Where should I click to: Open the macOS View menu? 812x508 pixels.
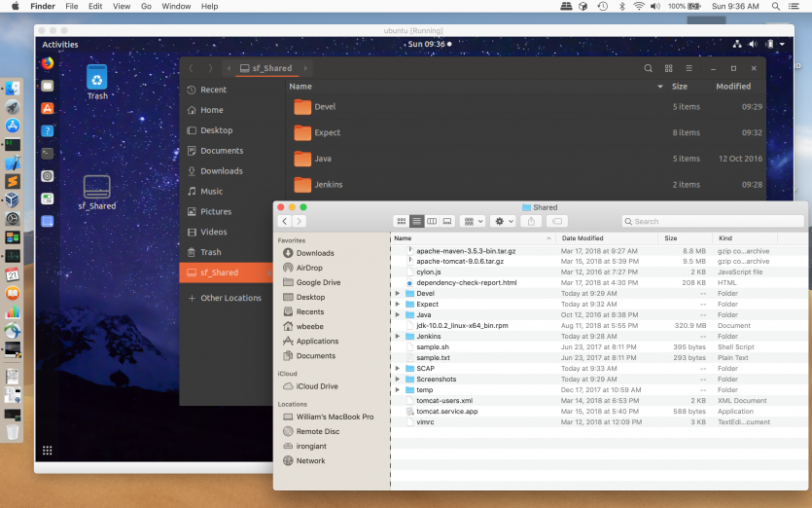click(x=121, y=6)
